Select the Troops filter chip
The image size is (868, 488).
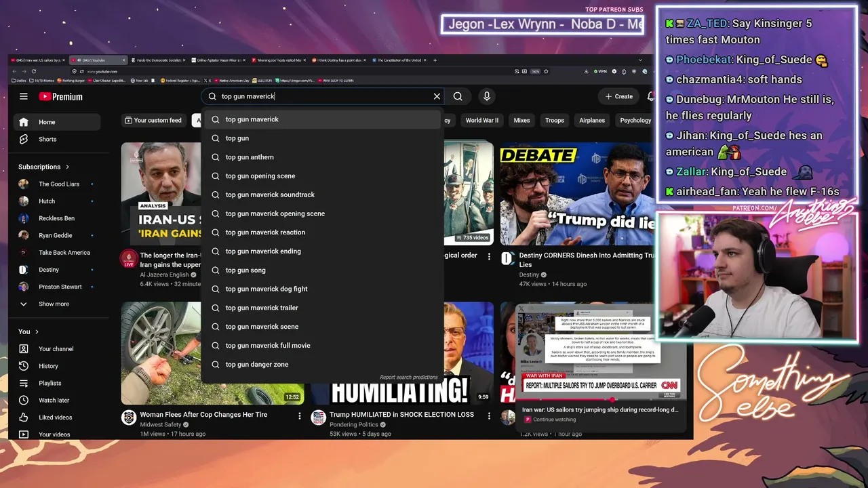[555, 121]
